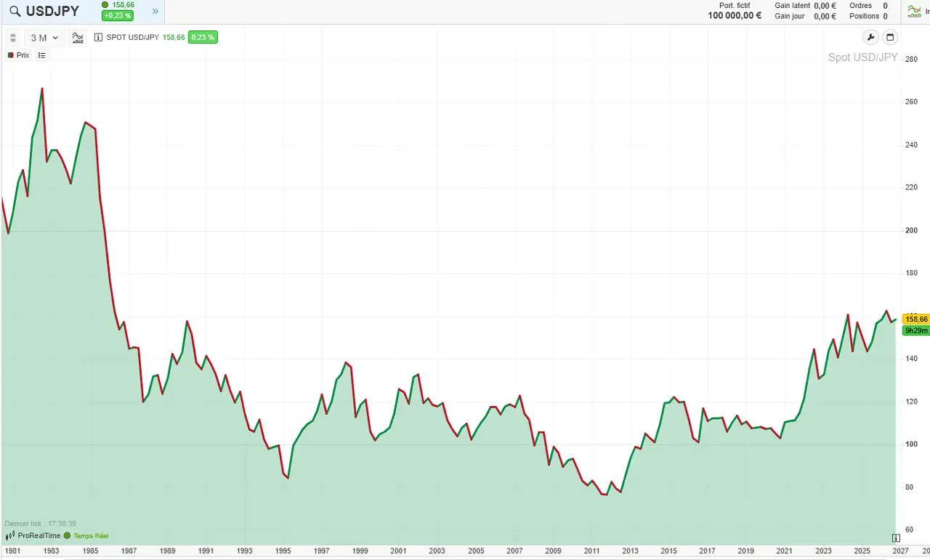The height and width of the screenshot is (560, 930).
Task: Click the window icon beside the wrench
Action: (889, 38)
